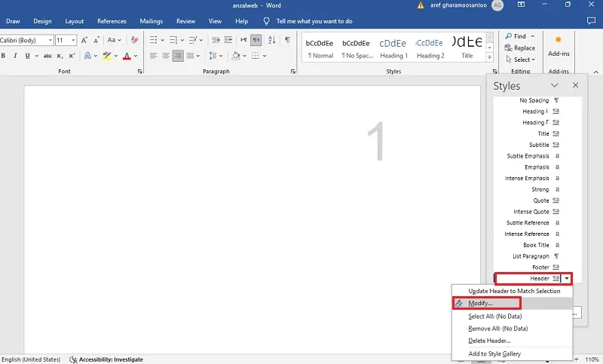Viewport: 603px width, 364px height.
Task: Open References tab
Action: coord(112,21)
